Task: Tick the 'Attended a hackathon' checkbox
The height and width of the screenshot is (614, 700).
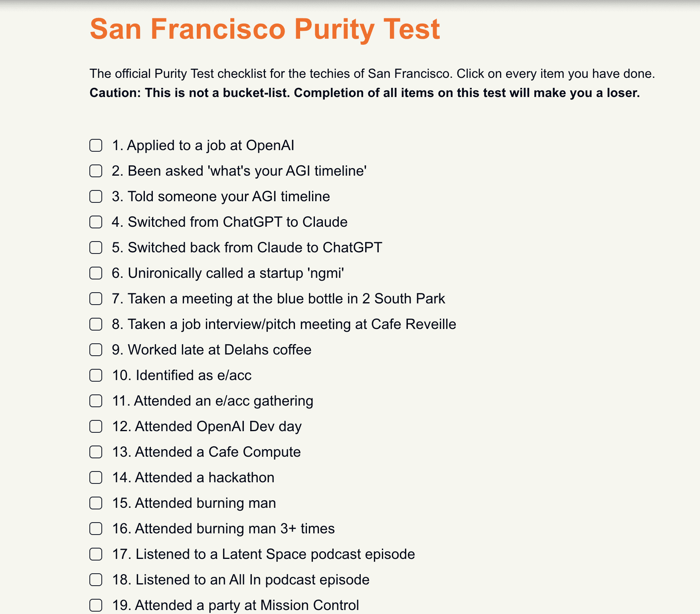Action: click(x=96, y=477)
